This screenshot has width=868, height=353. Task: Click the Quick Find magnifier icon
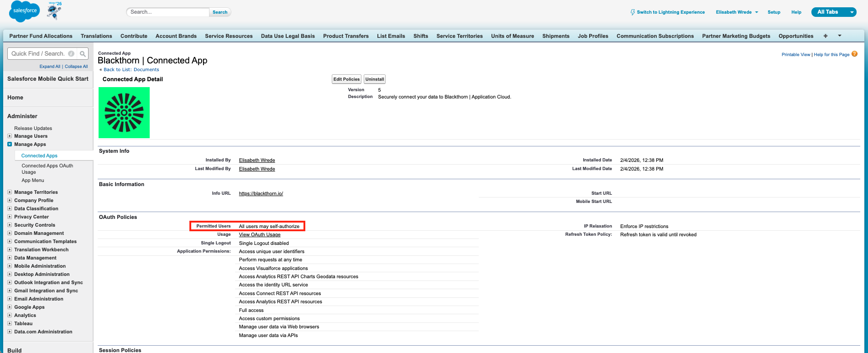click(83, 54)
